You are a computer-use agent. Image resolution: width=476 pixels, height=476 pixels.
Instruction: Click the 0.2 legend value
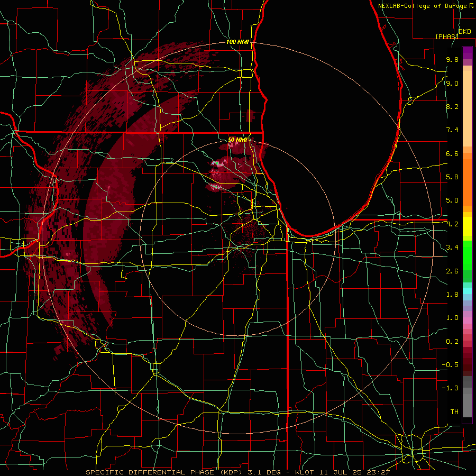coord(452,342)
